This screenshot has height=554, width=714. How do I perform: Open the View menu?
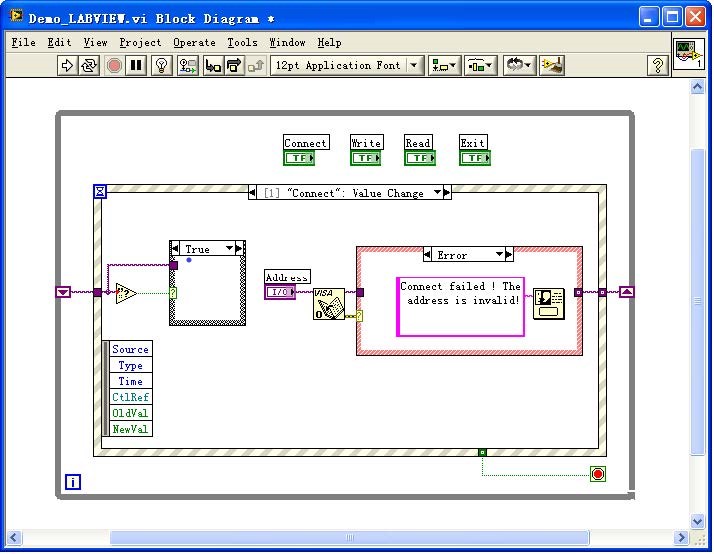coord(95,42)
